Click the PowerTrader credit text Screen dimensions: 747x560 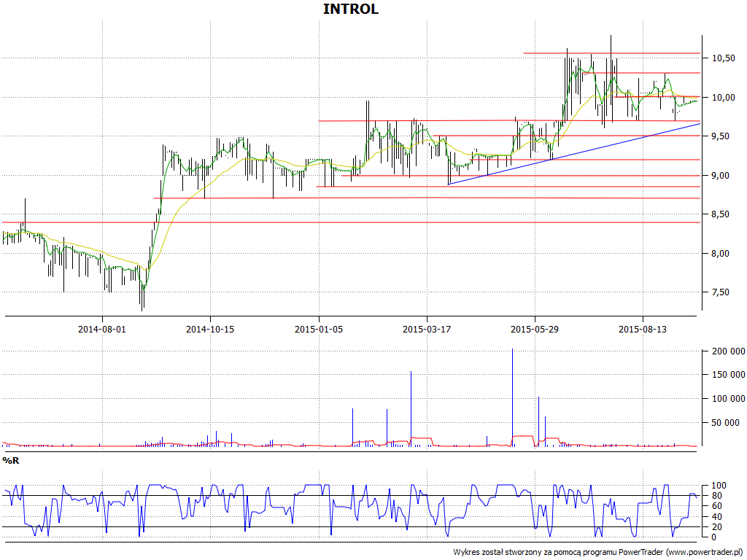click(598, 552)
